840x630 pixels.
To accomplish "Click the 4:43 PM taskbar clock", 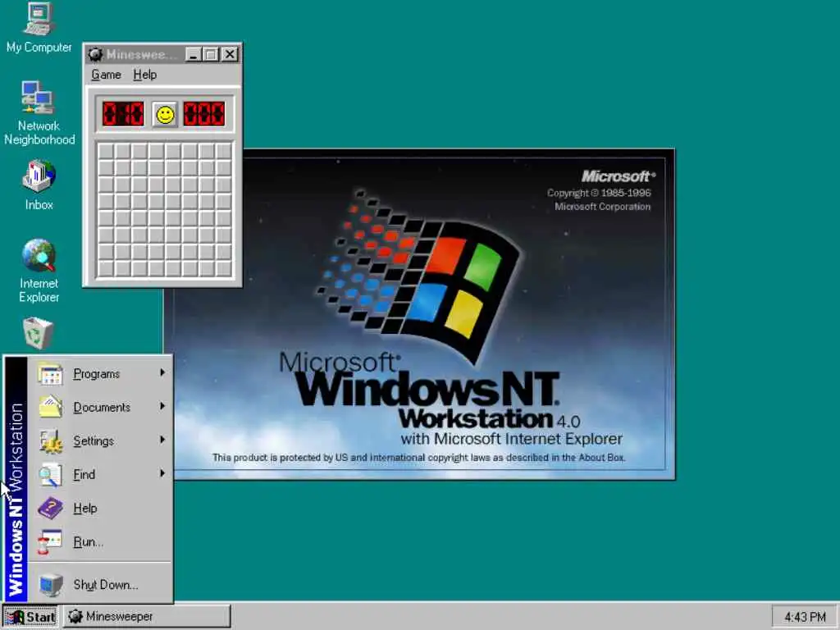I will click(x=805, y=617).
